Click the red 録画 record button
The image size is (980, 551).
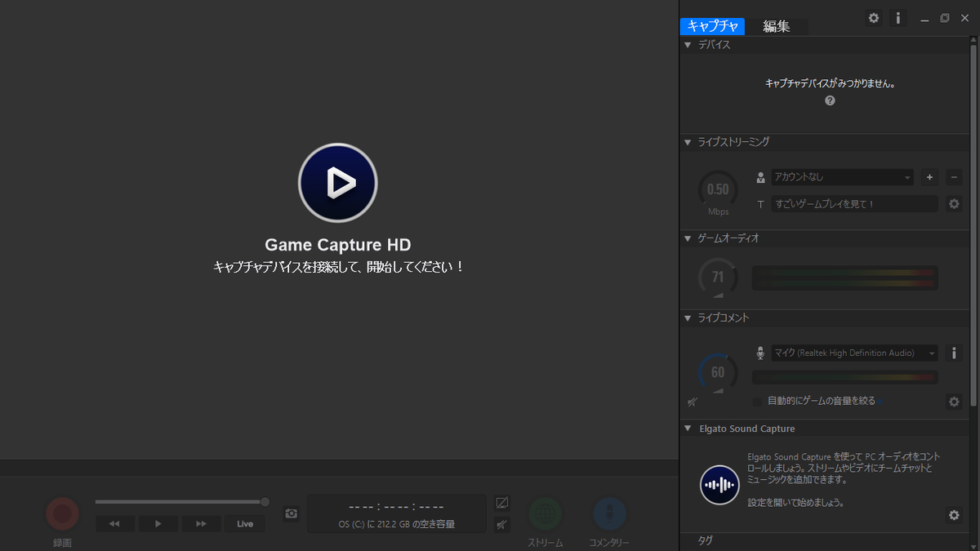pyautogui.click(x=63, y=513)
